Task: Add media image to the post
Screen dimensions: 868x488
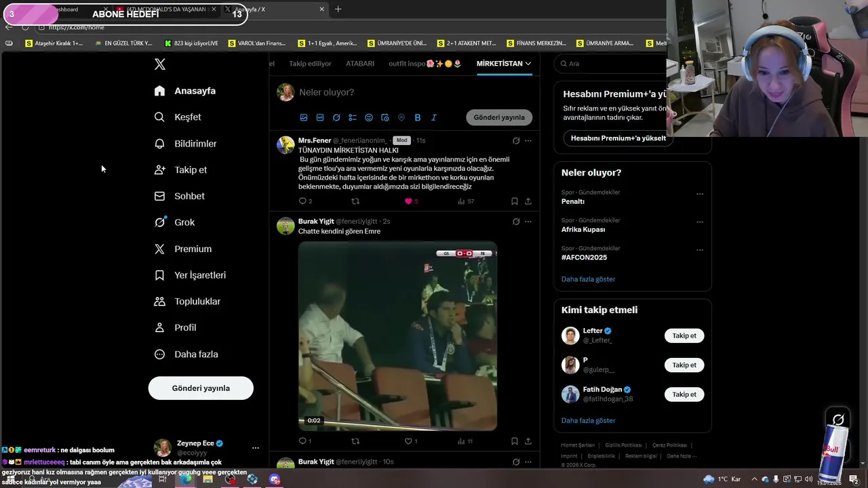Action: pos(304,117)
